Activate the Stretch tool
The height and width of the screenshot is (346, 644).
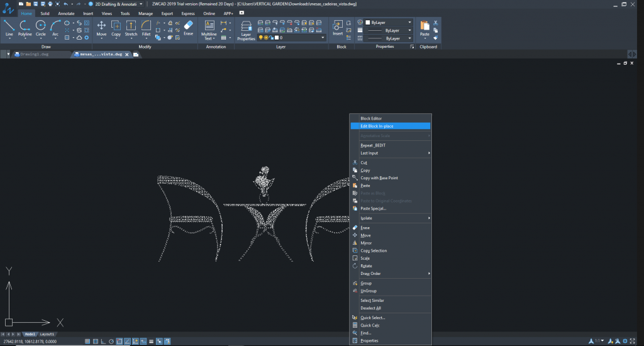pyautogui.click(x=131, y=28)
